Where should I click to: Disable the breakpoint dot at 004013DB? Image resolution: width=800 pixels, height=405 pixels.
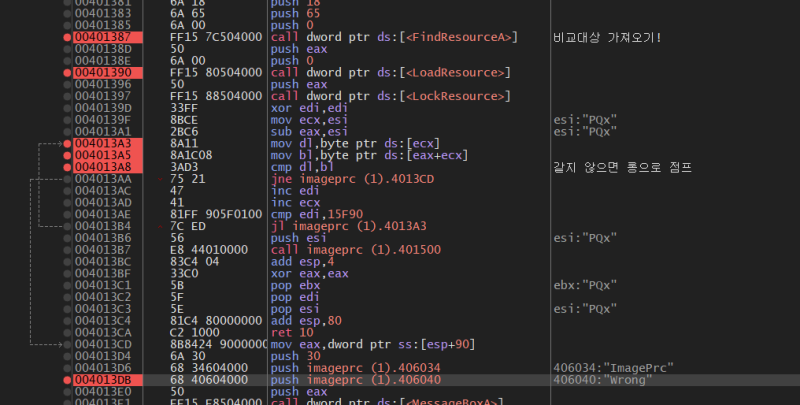[67, 380]
